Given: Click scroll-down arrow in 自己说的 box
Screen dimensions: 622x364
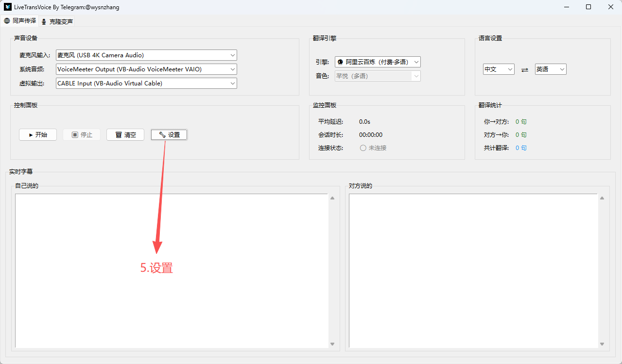Looking at the screenshot, I should pyautogui.click(x=332, y=344).
